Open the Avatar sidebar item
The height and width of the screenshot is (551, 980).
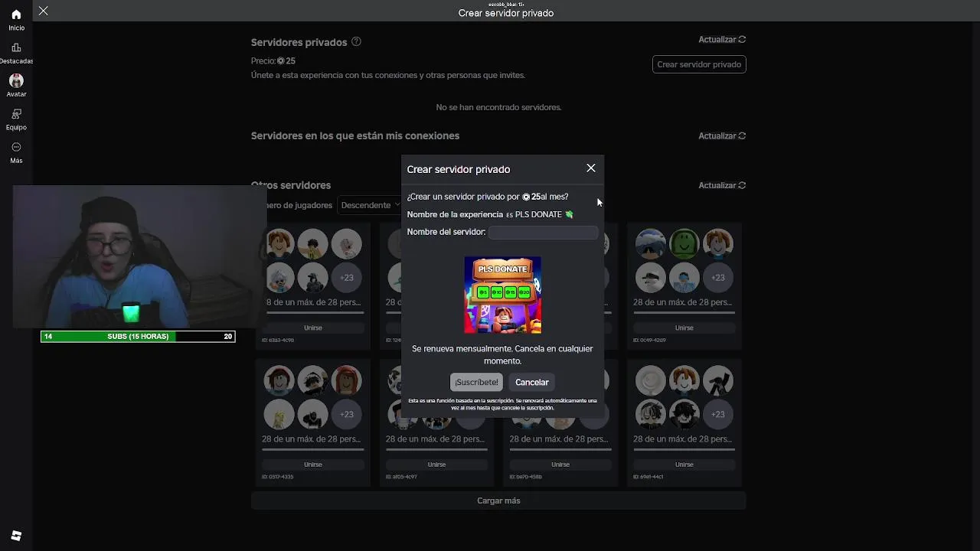pyautogui.click(x=16, y=86)
